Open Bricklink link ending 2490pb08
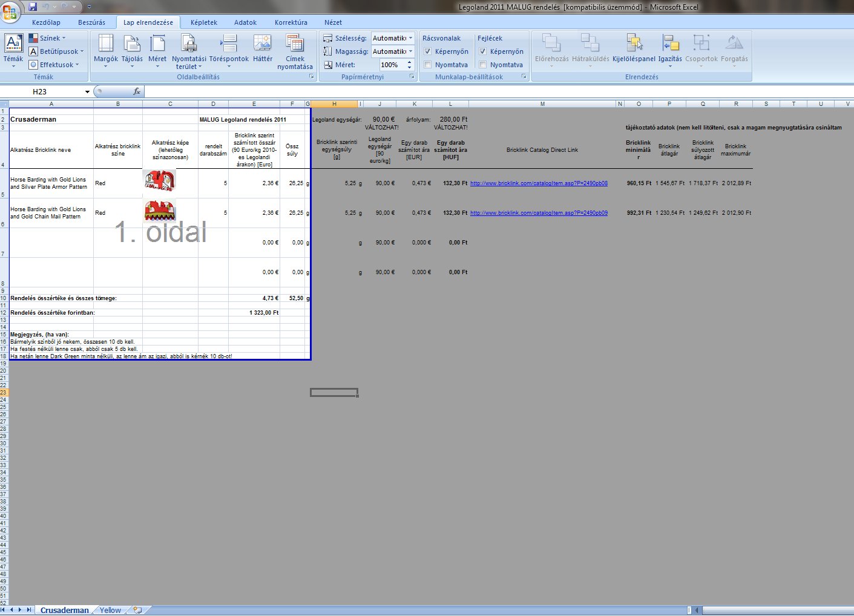The width and height of the screenshot is (854, 616). click(539, 183)
